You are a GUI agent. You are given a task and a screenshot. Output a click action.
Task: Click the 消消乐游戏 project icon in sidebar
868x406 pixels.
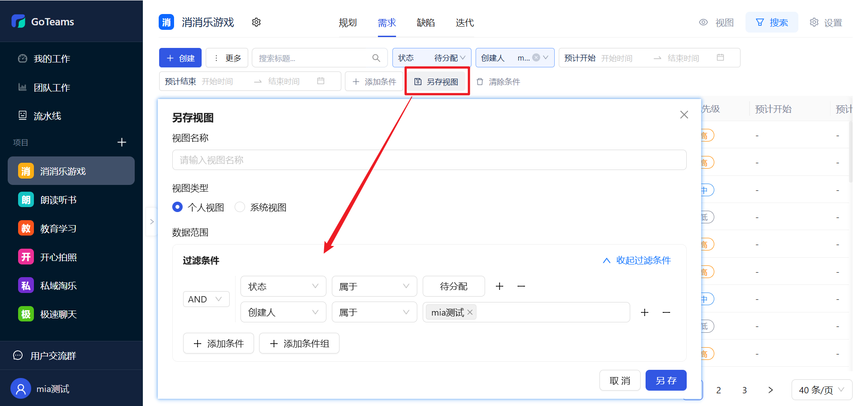(26, 171)
